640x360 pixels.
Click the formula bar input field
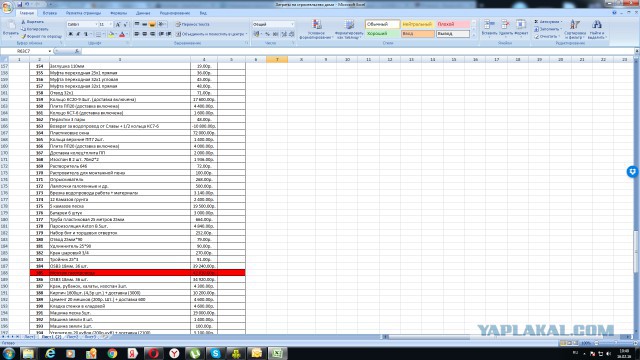coord(357,51)
